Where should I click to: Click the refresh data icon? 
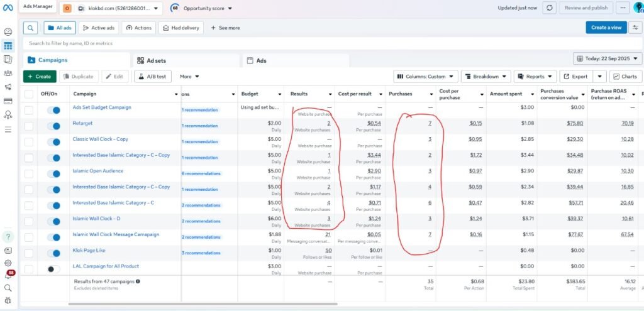[549, 8]
